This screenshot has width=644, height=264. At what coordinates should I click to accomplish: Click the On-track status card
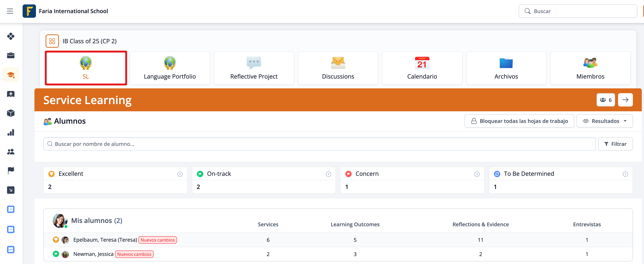[x=263, y=180]
